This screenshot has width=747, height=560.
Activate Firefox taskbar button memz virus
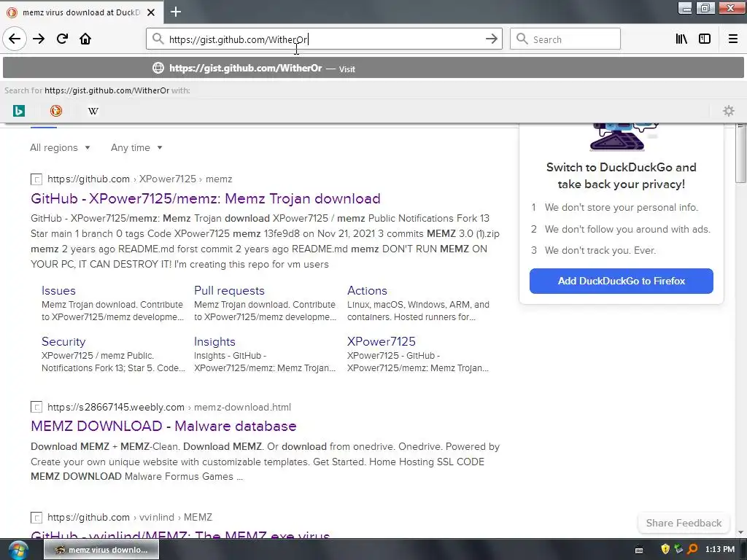[101, 550]
